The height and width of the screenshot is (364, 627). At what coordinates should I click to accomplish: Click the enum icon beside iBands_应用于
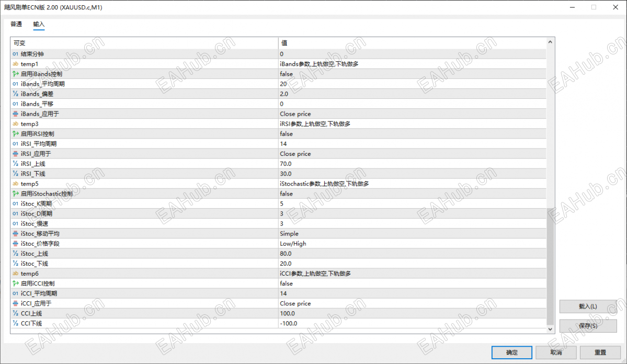point(15,114)
